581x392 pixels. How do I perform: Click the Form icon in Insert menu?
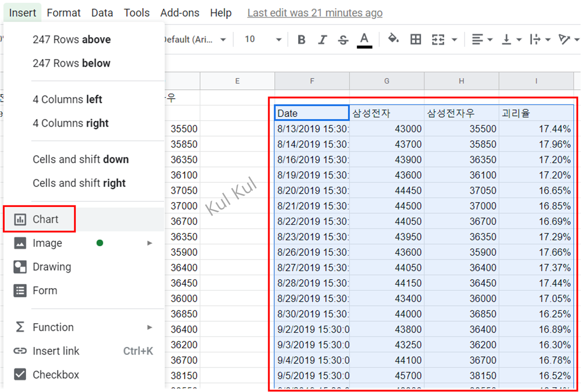[20, 290]
